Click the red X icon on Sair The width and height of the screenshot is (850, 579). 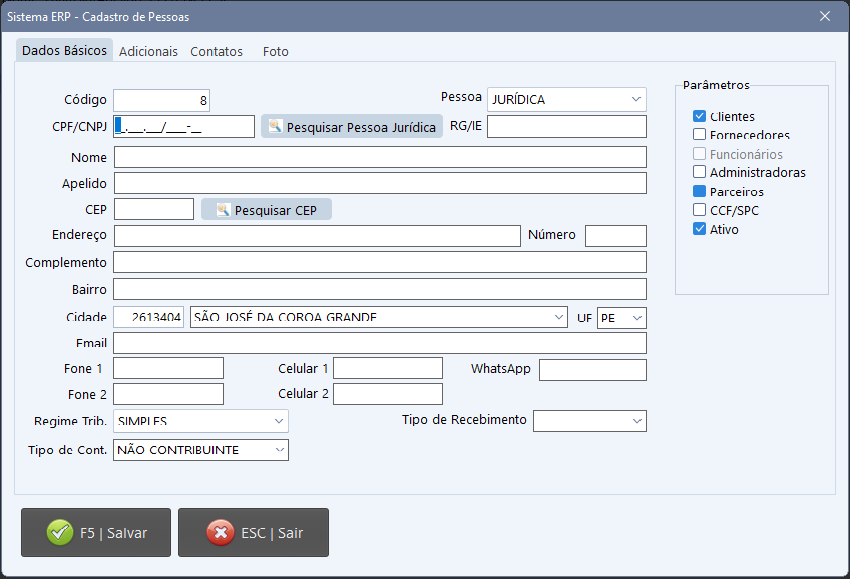point(220,533)
